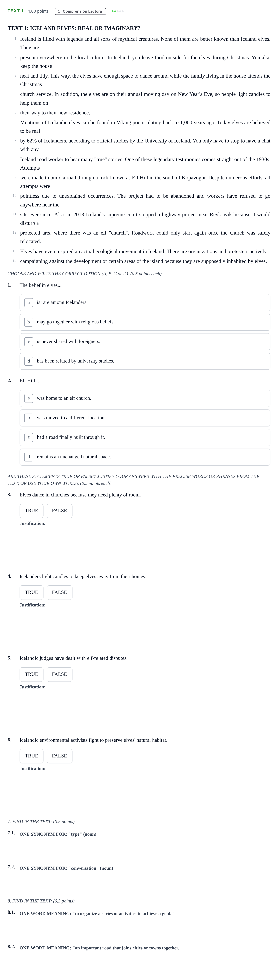Viewport: 278px width, 980px height.
Task: Answer TRUE for question 4 about candles
Action: (32, 592)
